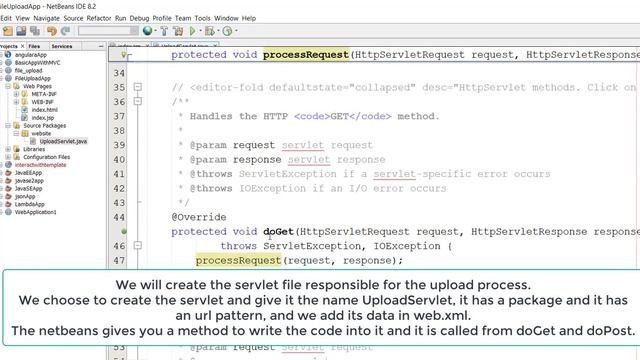
Task: Expand the Libraries node
Action: pos(8,149)
